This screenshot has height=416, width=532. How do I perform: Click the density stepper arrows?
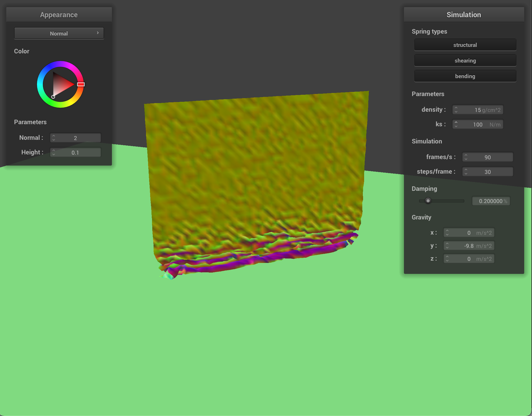(x=456, y=110)
